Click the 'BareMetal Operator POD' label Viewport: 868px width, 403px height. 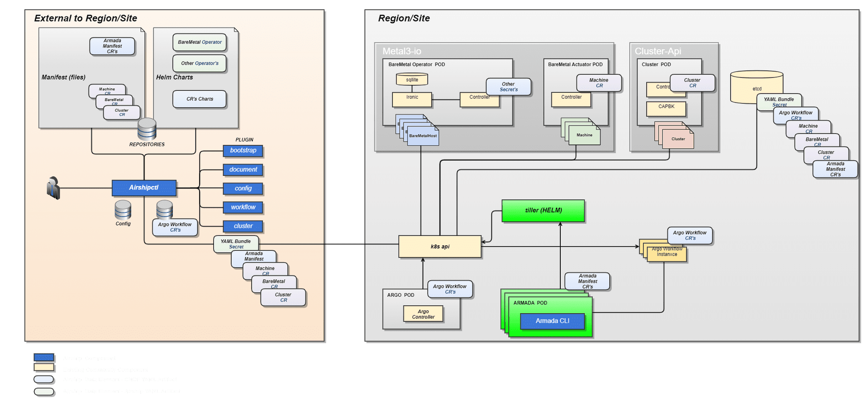(417, 64)
